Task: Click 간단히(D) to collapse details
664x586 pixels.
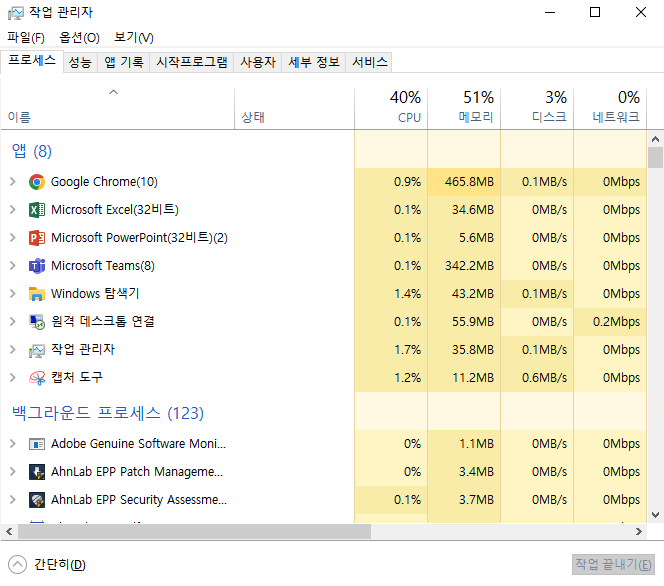Action: [47, 564]
